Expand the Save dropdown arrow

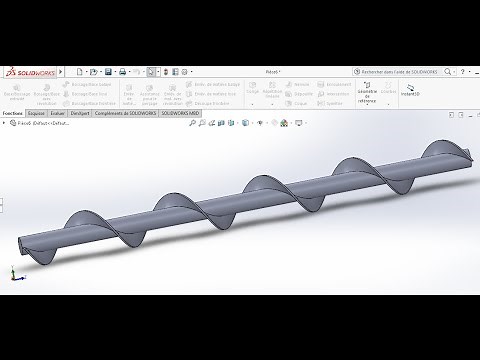click(115, 72)
